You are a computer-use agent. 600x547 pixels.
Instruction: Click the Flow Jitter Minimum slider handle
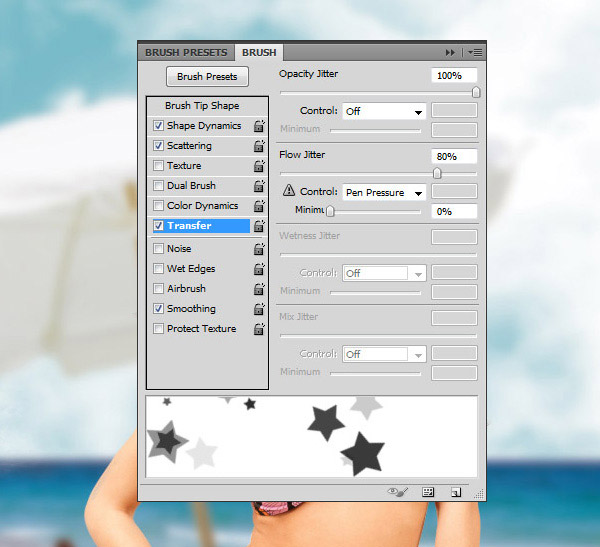point(330,211)
